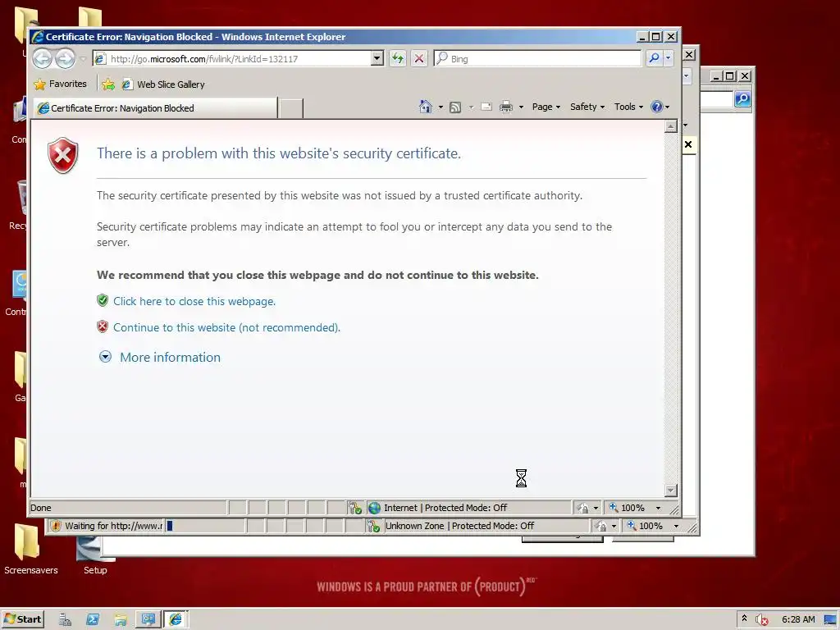
Task: Open the Setup desktop icon
Action: click(x=95, y=555)
